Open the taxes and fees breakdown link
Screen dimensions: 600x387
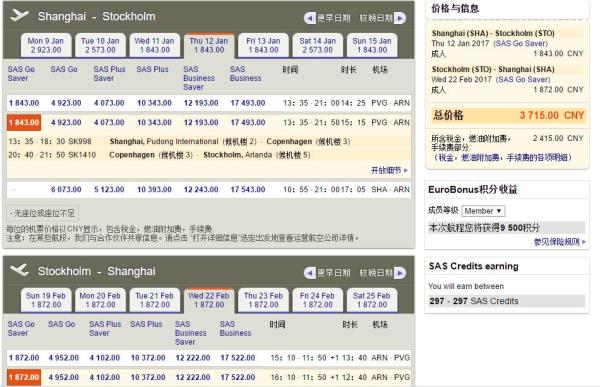[502, 157]
